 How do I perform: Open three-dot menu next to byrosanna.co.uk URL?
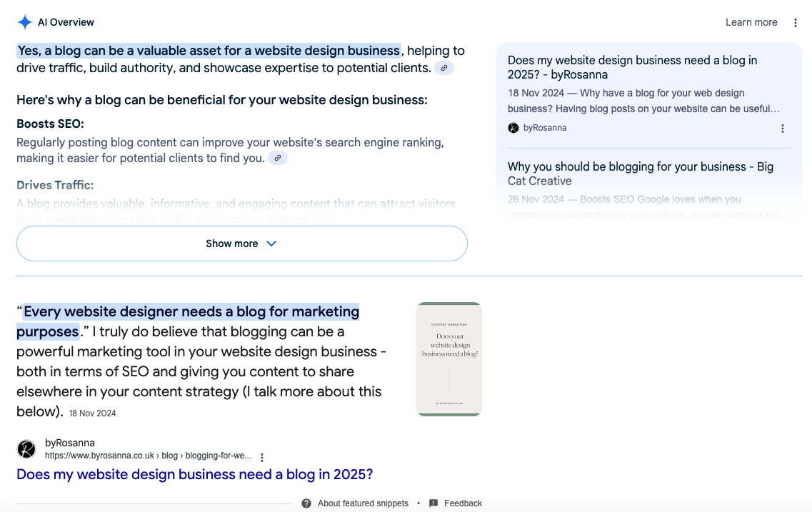pyautogui.click(x=262, y=458)
